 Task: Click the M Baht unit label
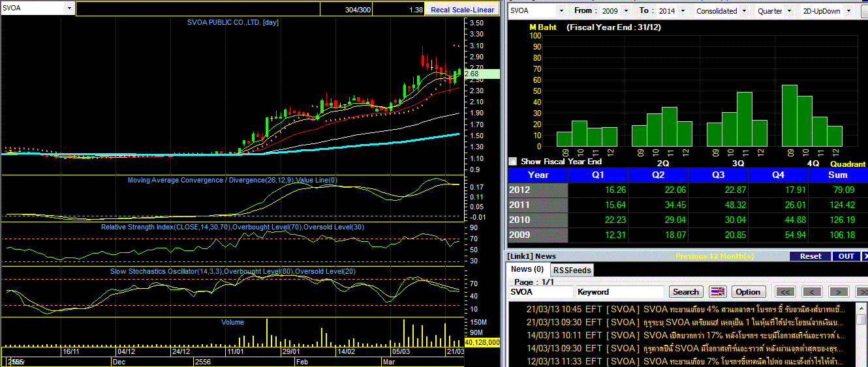542,28
